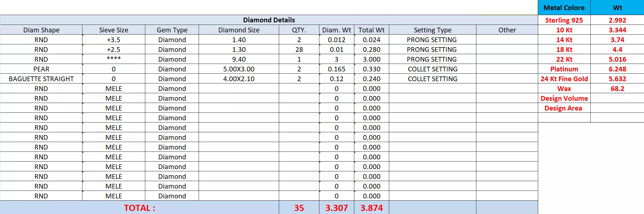This screenshot has height=214, width=644.
Task: Click the 0.01 diamond weight cell
Action: (x=337, y=49)
